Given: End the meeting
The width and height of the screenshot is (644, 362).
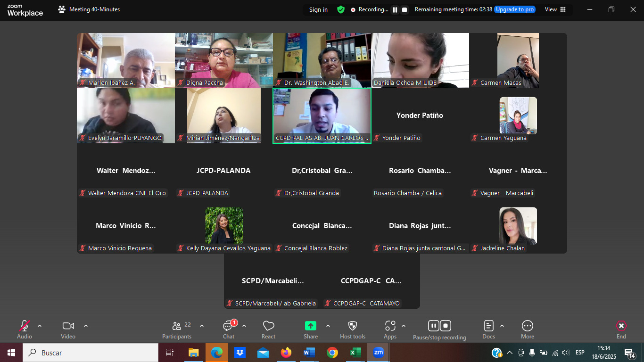Looking at the screenshot, I should coord(621,329).
